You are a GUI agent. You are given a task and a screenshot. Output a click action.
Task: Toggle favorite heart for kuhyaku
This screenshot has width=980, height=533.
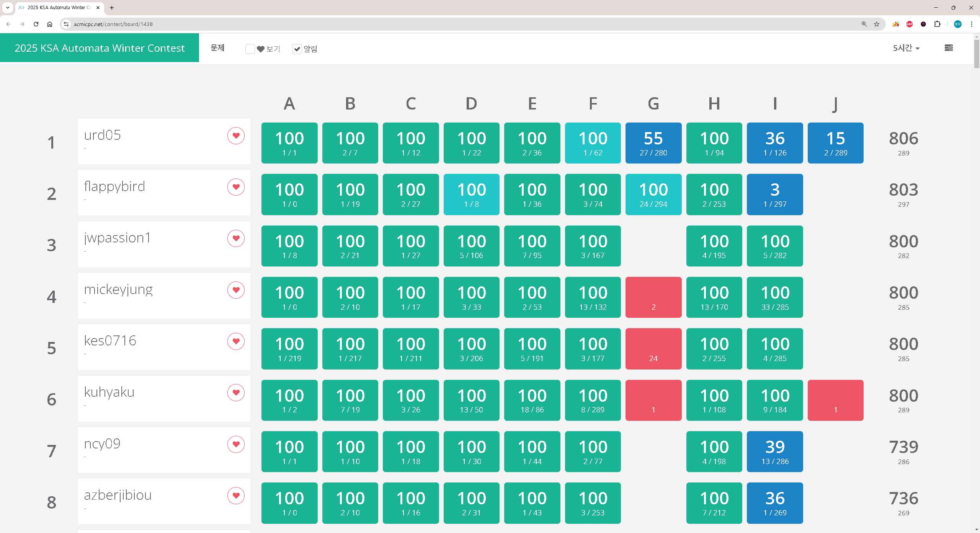tap(236, 392)
